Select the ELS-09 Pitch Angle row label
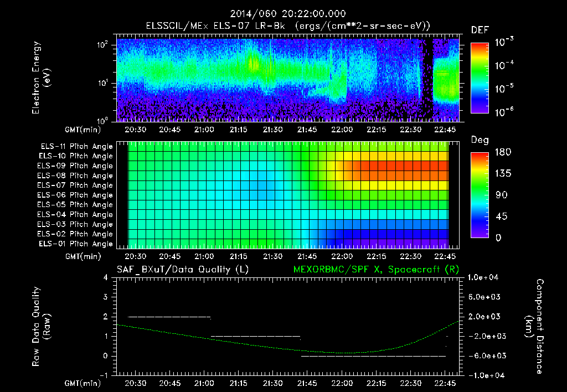This screenshot has width=567, height=392. coord(75,166)
